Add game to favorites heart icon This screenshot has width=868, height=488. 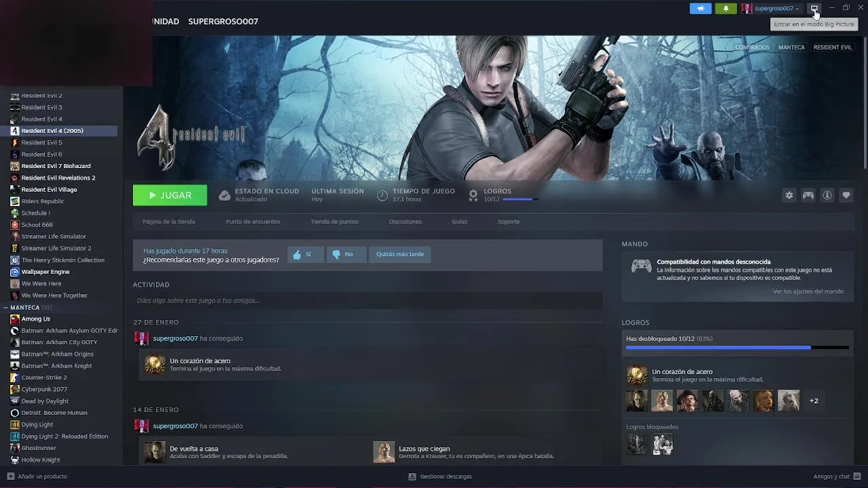pyautogui.click(x=846, y=195)
